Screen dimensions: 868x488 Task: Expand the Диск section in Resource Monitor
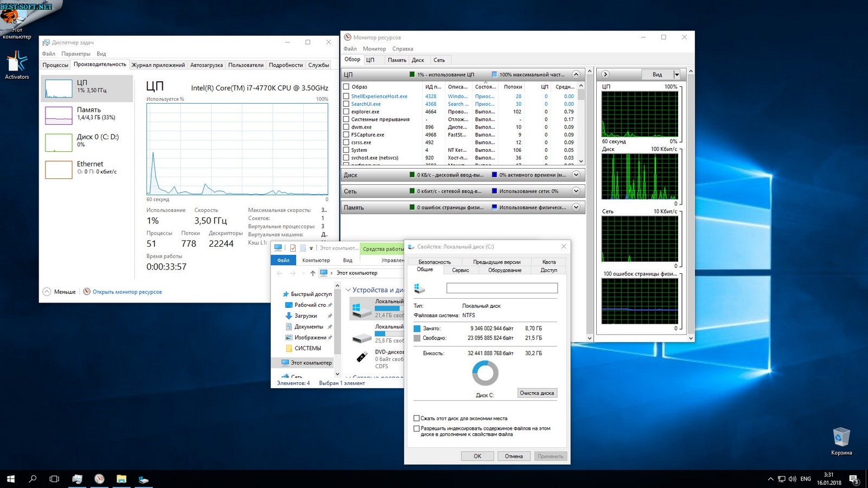(x=576, y=175)
